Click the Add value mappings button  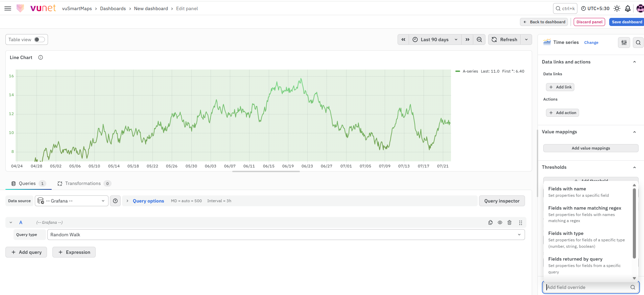click(591, 148)
